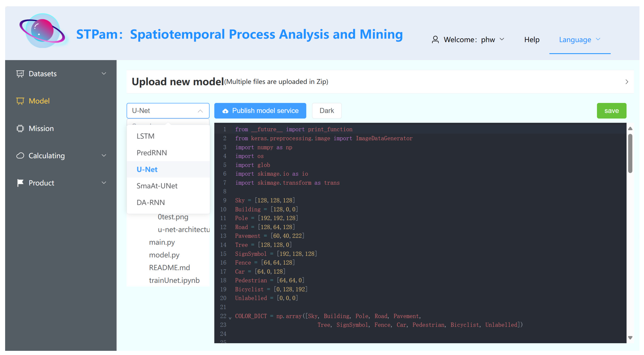
Task: Click the user profile icon
Action: click(435, 40)
